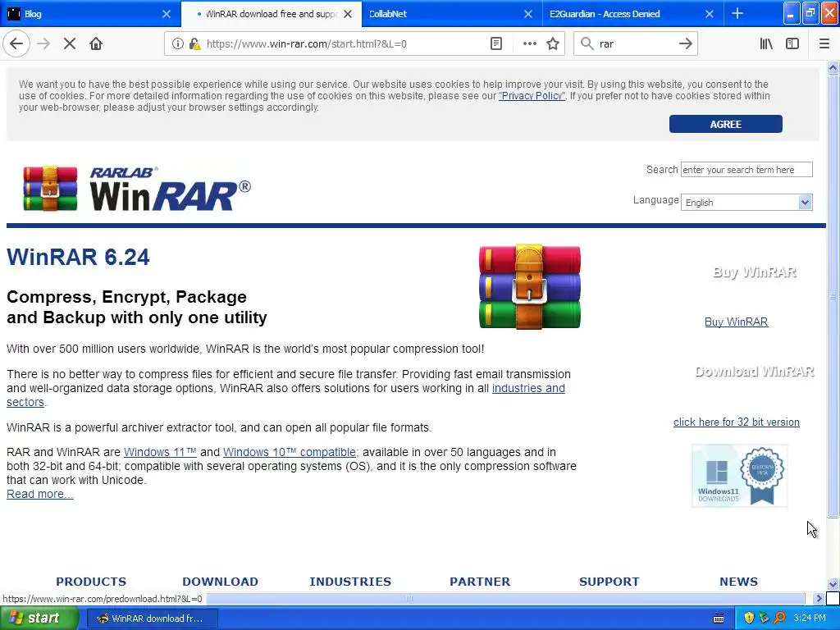Submit search with the arrow button
Image resolution: width=840 pixels, height=630 pixels.
point(685,44)
